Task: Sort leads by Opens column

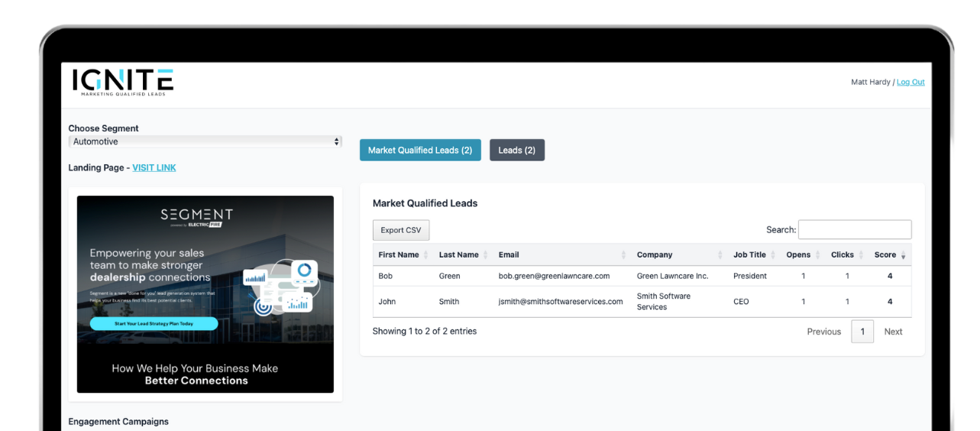Action: [x=798, y=255]
